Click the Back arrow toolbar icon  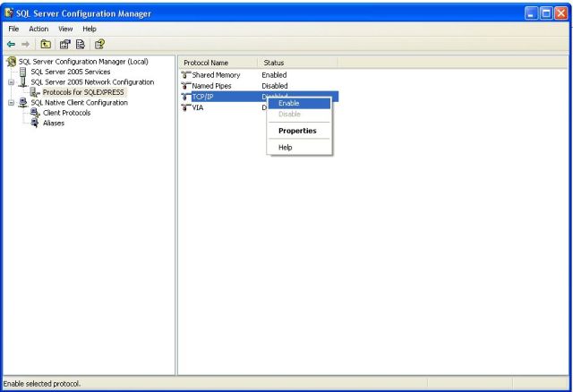coord(11,44)
